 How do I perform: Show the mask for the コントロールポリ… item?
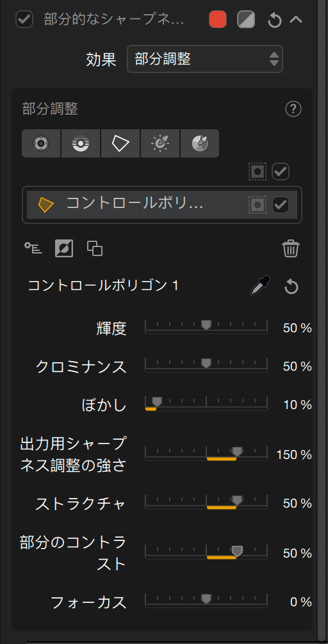click(x=258, y=205)
